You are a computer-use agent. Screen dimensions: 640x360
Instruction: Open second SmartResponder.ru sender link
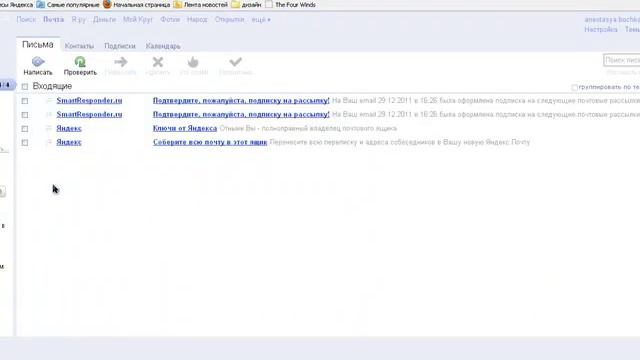point(89,114)
